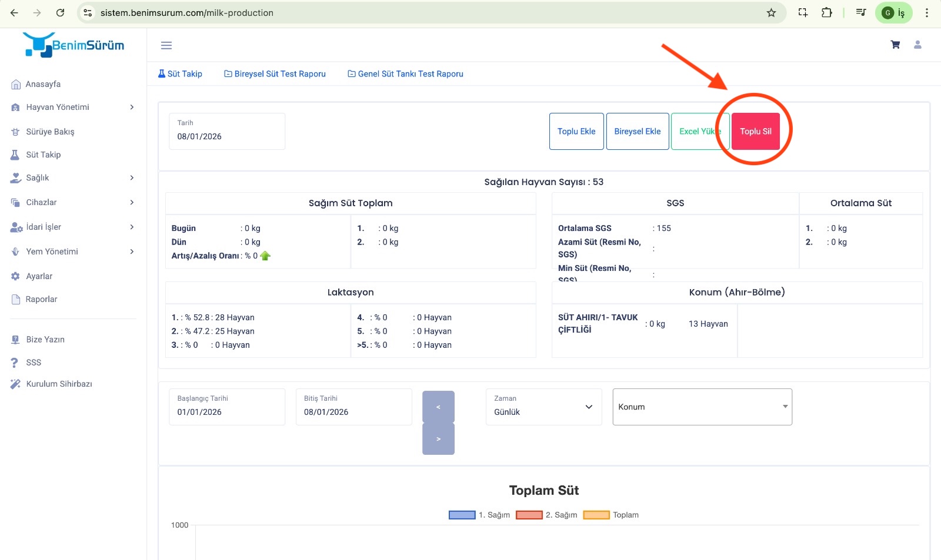Screen dimensions: 941x560
Task: Click the 'Ortalama SGS' label
Action: (x=585, y=228)
